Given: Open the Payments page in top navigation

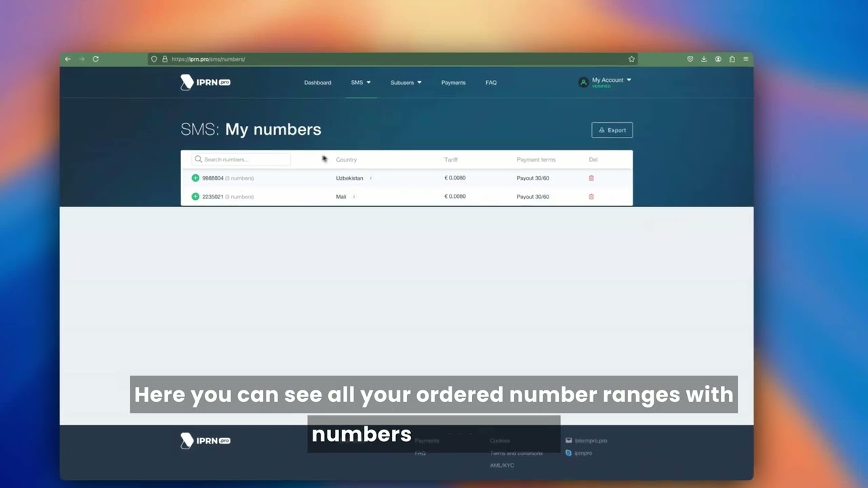Looking at the screenshot, I should pos(453,83).
